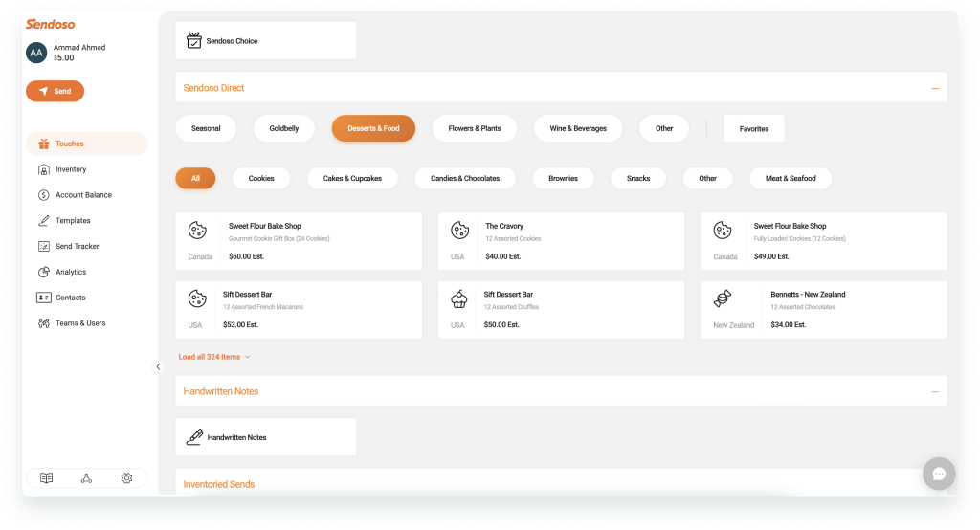
Task: Open the Favorites filter
Action: pos(754,129)
